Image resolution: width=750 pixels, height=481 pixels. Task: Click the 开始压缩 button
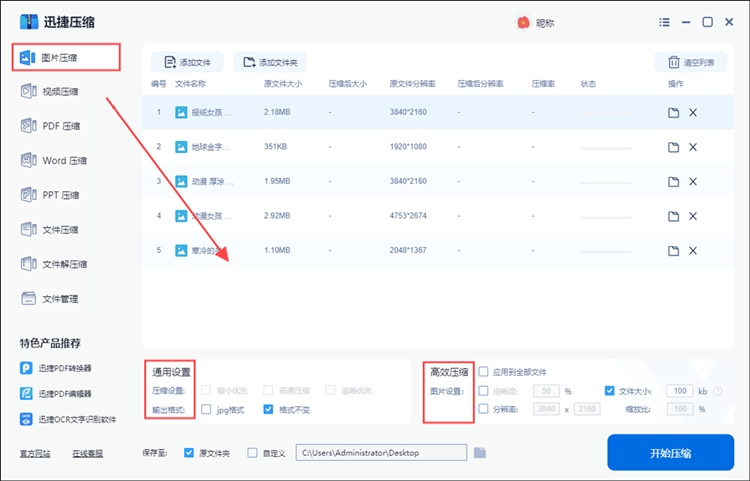click(670, 453)
